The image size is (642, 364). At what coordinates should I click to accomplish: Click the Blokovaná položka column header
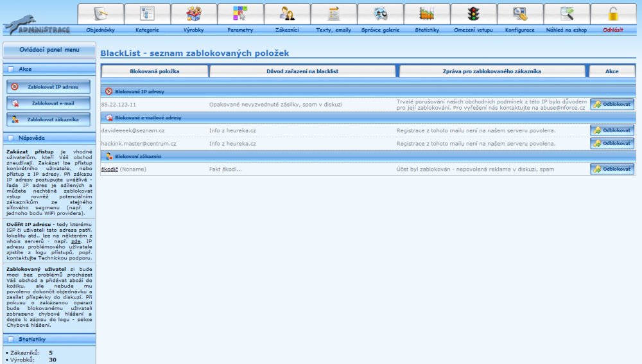click(x=155, y=71)
